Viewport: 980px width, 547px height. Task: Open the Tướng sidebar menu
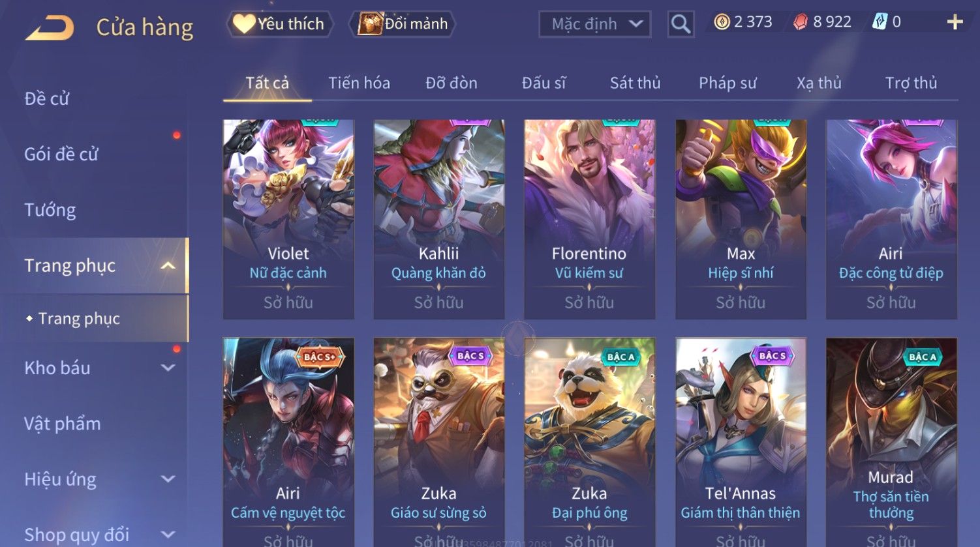click(x=50, y=210)
